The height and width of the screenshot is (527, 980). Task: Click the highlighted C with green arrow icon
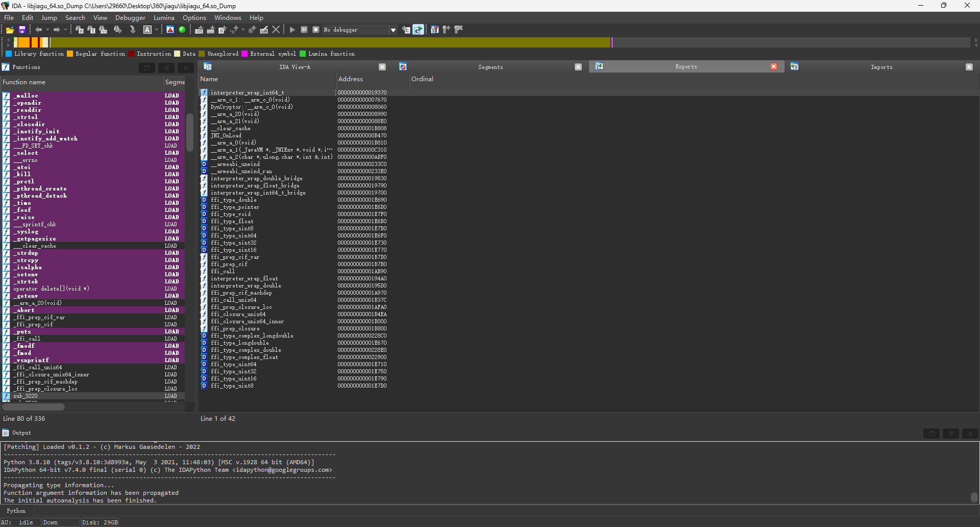(419, 30)
